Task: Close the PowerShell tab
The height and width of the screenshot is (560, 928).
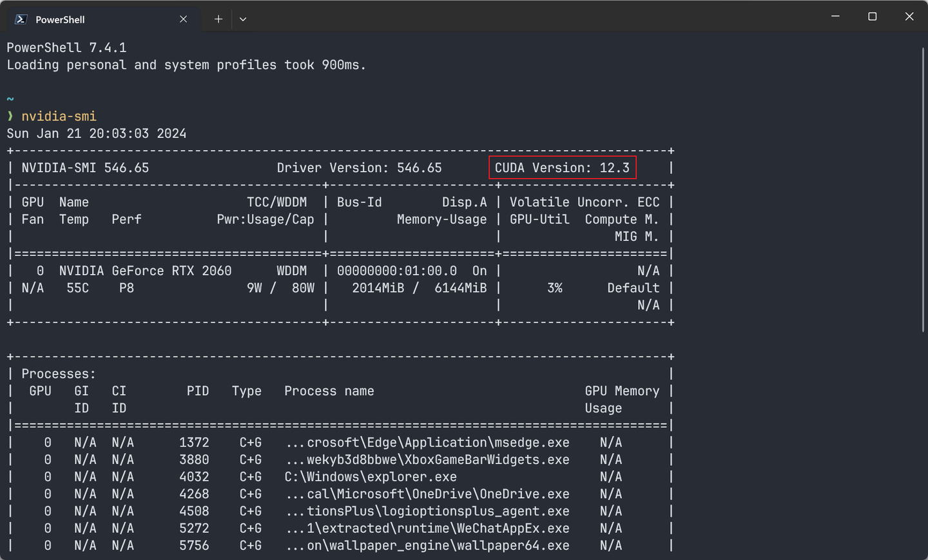Action: pos(183,19)
